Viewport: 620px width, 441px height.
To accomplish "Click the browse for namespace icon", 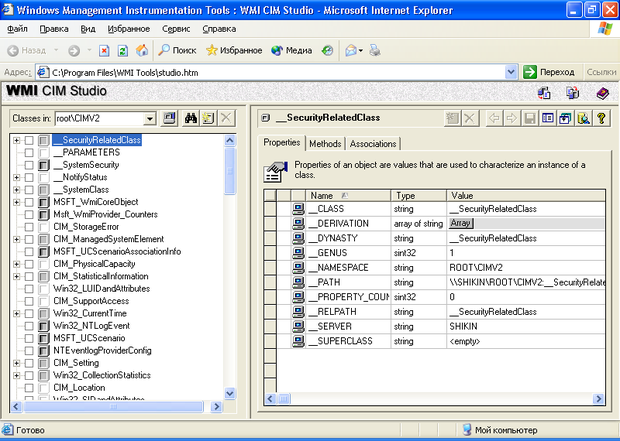I will tap(170, 118).
